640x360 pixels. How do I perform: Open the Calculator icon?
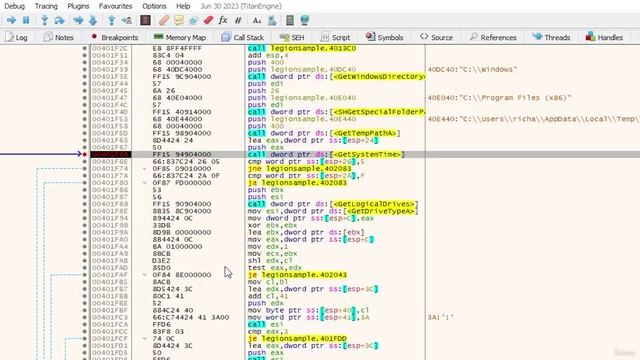pos(290,20)
